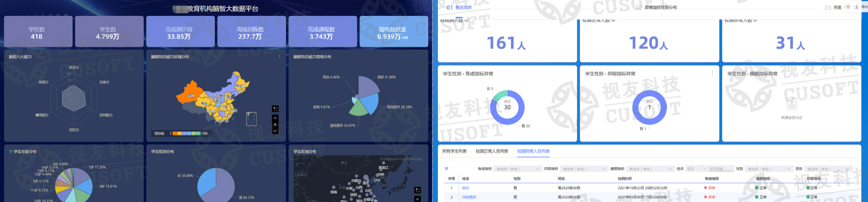Click the export download icon
This screenshot has height=202, width=868.
coord(857,7)
